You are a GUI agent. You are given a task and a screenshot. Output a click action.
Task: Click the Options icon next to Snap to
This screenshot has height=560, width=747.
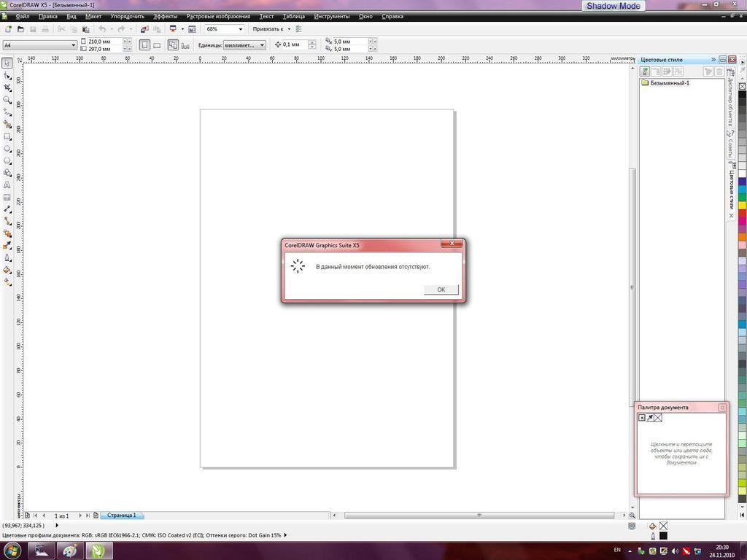298,29
